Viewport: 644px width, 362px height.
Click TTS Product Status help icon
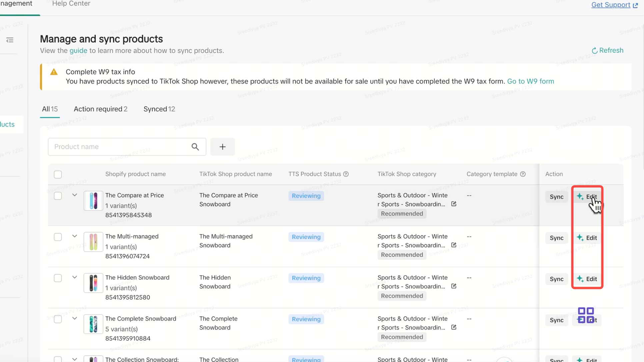click(346, 174)
